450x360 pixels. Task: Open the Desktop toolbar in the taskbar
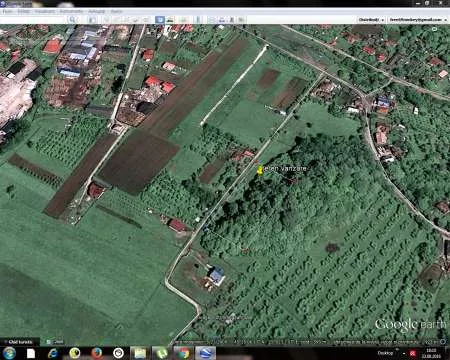click(x=384, y=353)
